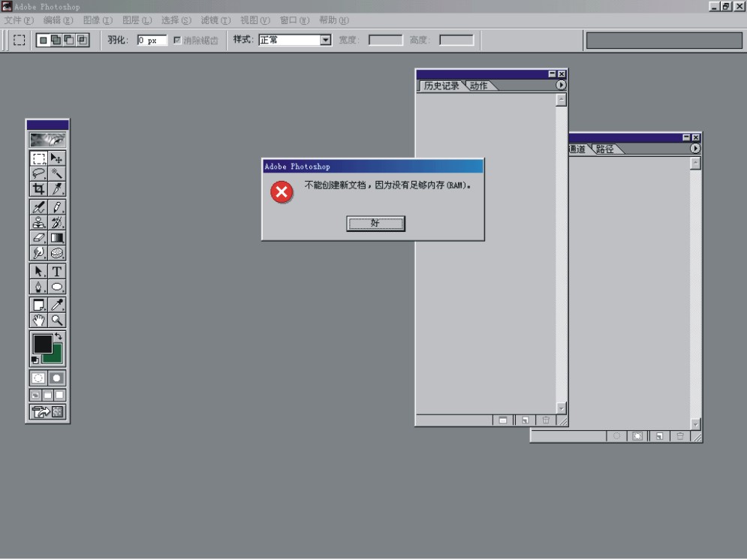Open the 帮助 Help menu
The width and height of the screenshot is (747, 560).
pyautogui.click(x=334, y=20)
